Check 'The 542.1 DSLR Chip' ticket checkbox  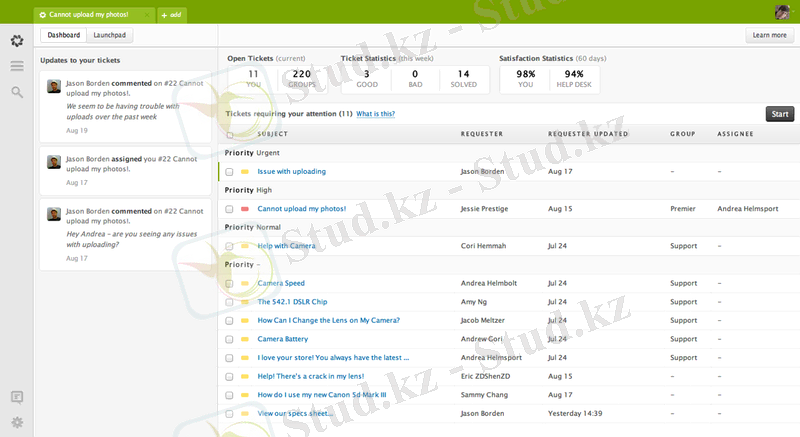[230, 302]
